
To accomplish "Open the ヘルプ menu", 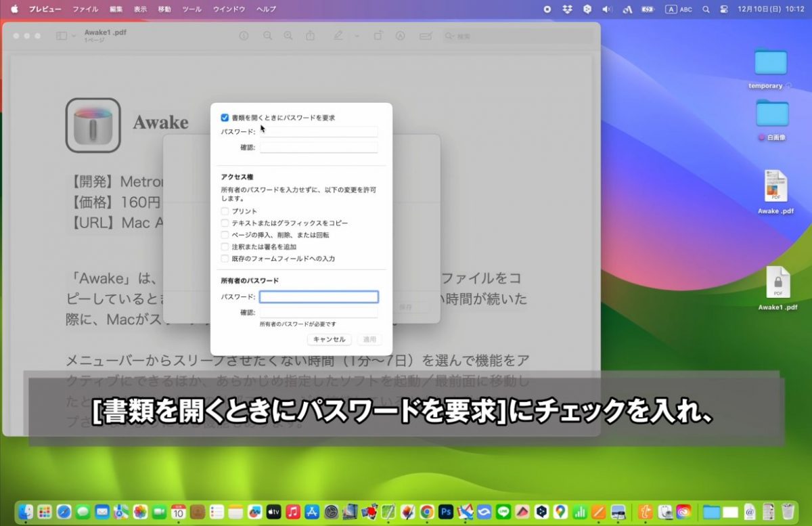I will click(x=266, y=9).
